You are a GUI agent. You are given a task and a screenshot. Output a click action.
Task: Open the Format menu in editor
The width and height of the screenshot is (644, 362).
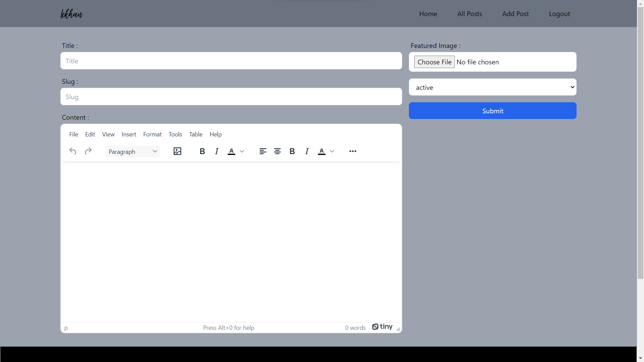pos(152,134)
